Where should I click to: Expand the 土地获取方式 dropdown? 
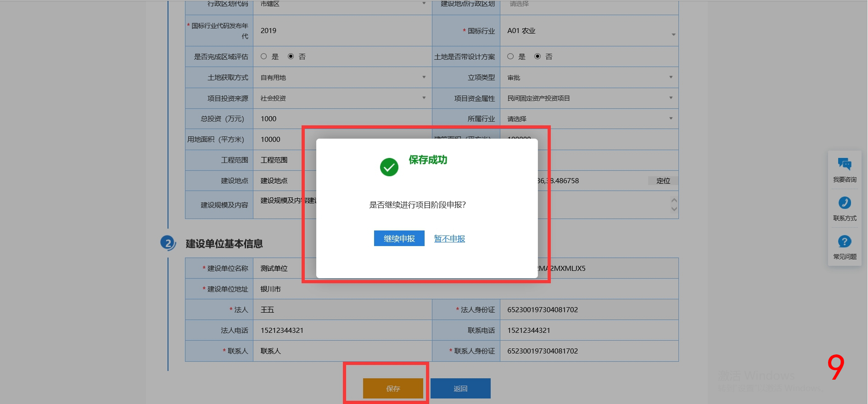pyautogui.click(x=423, y=78)
